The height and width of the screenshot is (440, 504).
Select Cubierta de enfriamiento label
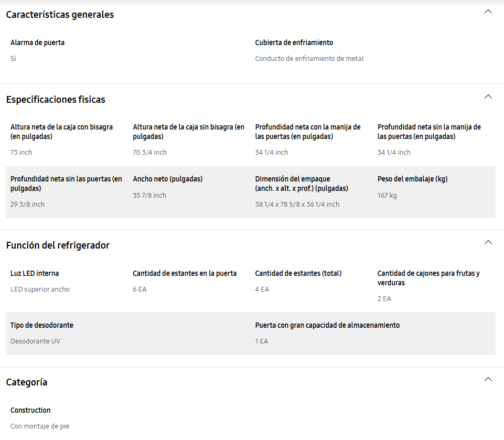tap(294, 43)
